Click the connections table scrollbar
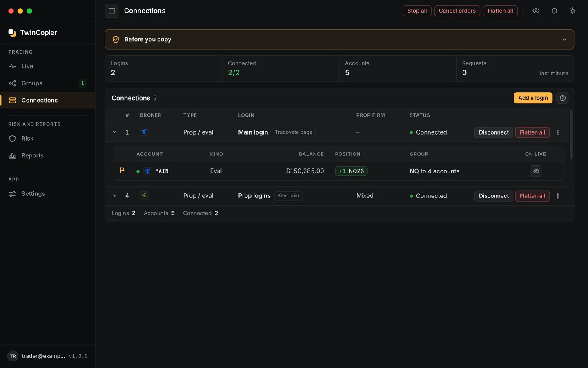This screenshot has width=588, height=368. 571,134
